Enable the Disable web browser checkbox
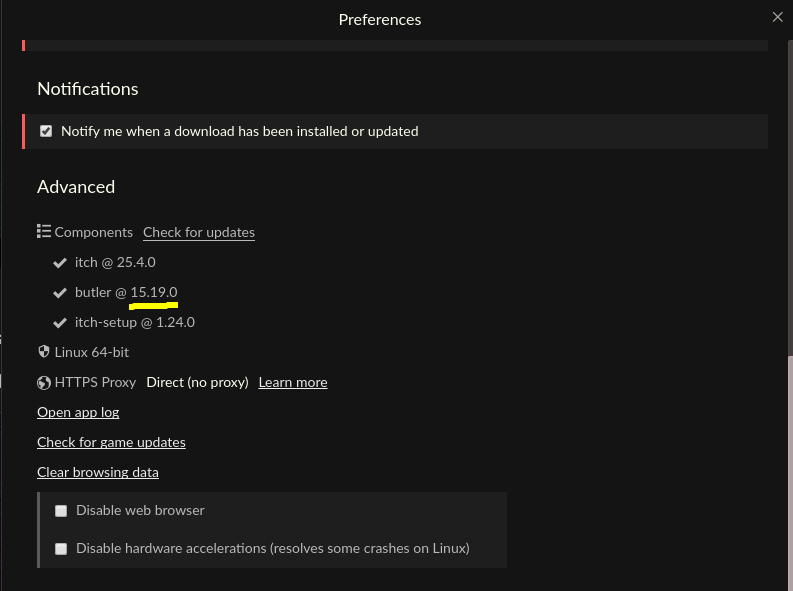This screenshot has width=793, height=591. tap(61, 511)
